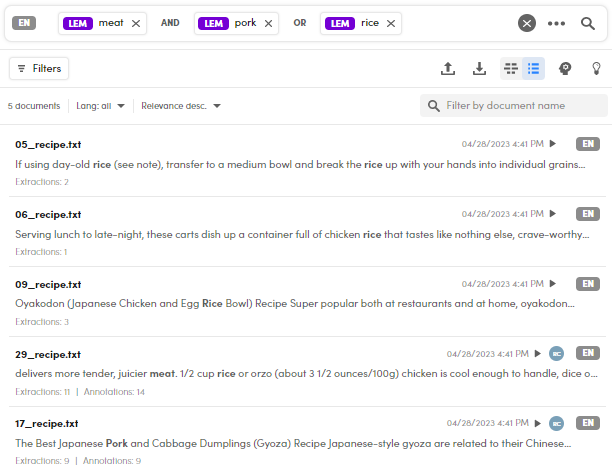Remove the LEM pork search term
This screenshot has height=475, width=612.
(x=268, y=23)
